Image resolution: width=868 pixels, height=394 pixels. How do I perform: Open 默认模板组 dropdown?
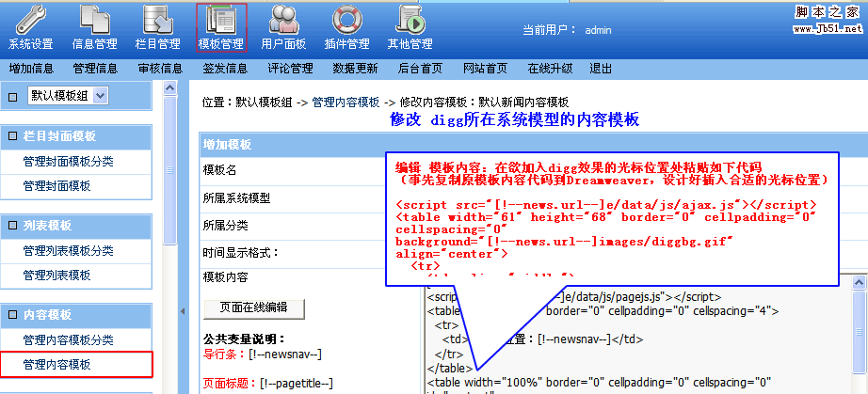pos(68,96)
